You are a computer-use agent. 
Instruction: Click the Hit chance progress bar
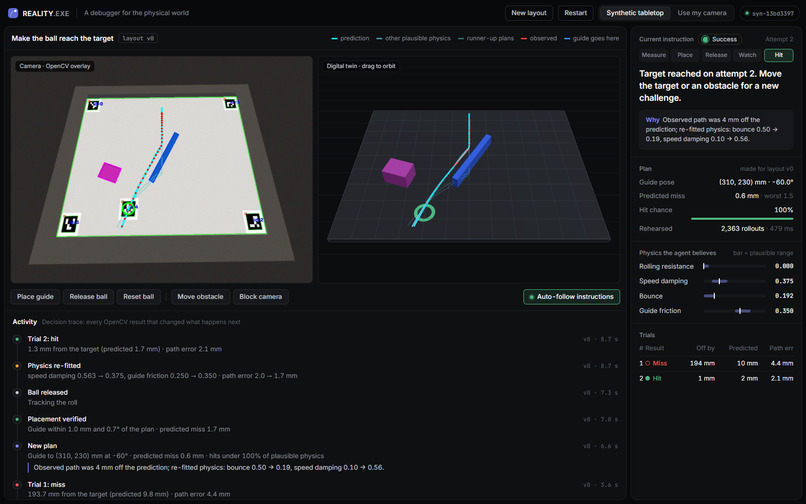click(742, 219)
